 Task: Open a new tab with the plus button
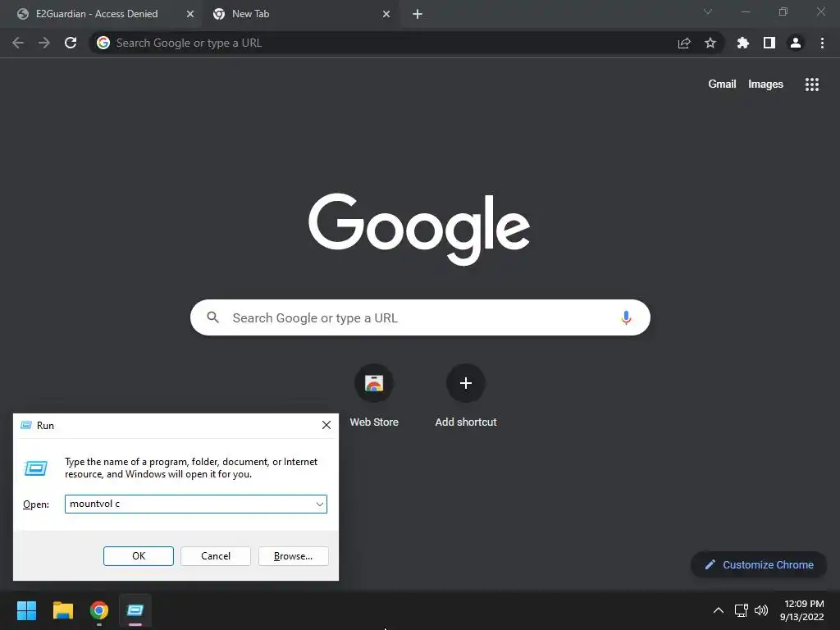pos(418,14)
